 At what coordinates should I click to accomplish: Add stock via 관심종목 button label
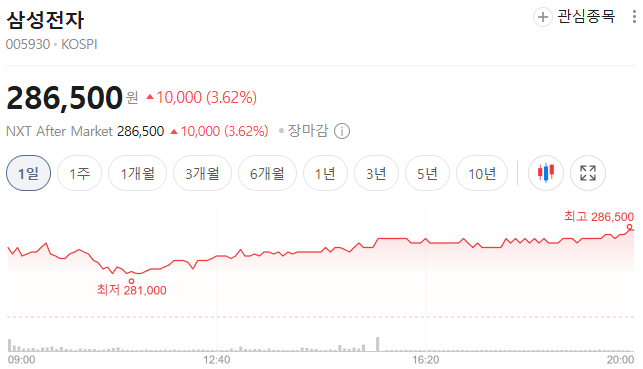[586, 17]
